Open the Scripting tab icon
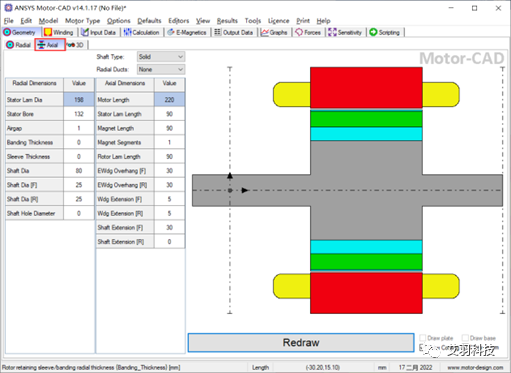 [373, 32]
